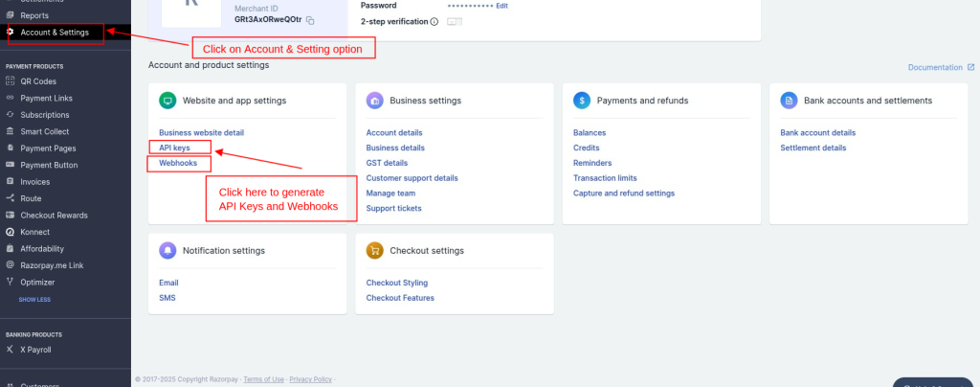Click the Payment Pages sidebar icon

(10, 148)
